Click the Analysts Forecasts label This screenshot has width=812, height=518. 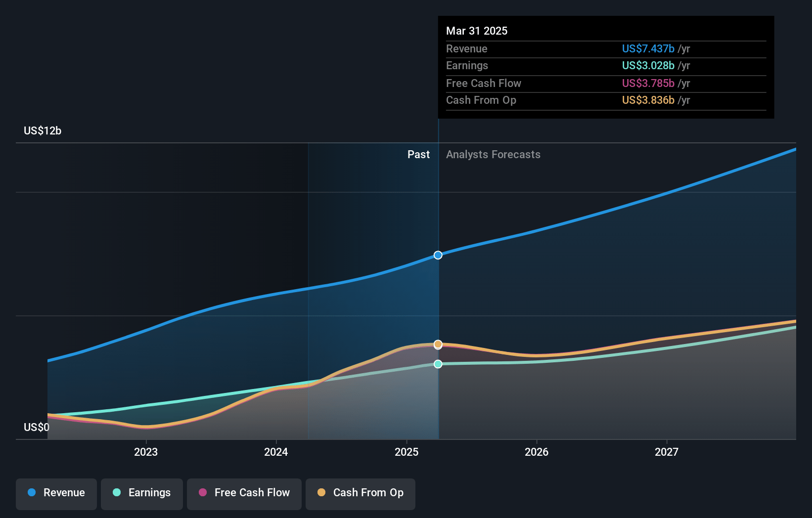point(493,154)
